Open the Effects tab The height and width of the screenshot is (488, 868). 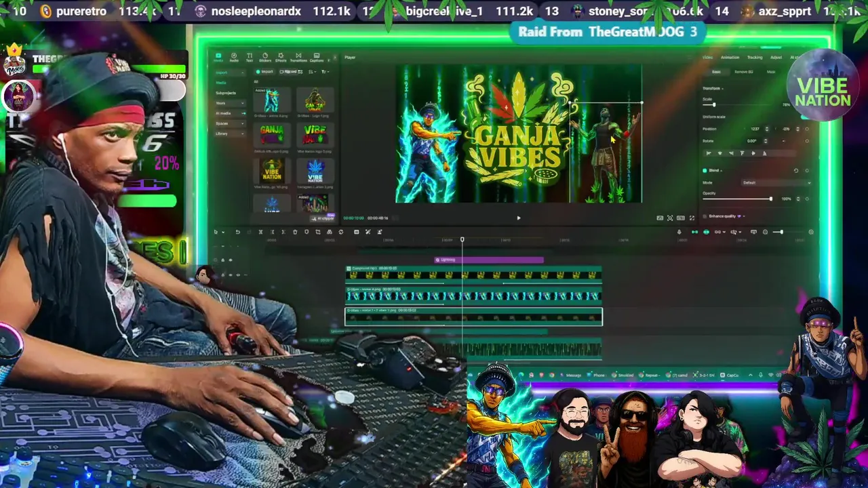pyautogui.click(x=281, y=58)
